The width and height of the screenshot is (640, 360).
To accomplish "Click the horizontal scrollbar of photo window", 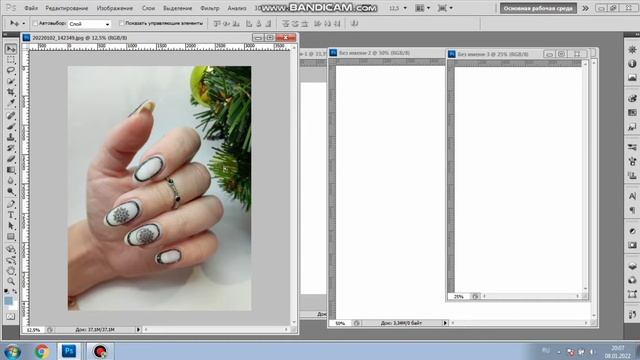I will coord(216,329).
